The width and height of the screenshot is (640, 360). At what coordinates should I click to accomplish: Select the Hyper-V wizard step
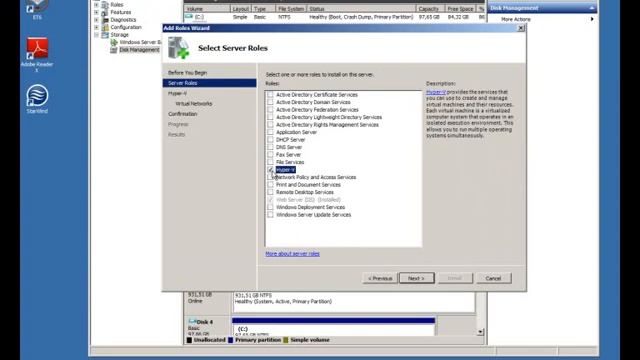click(x=177, y=93)
